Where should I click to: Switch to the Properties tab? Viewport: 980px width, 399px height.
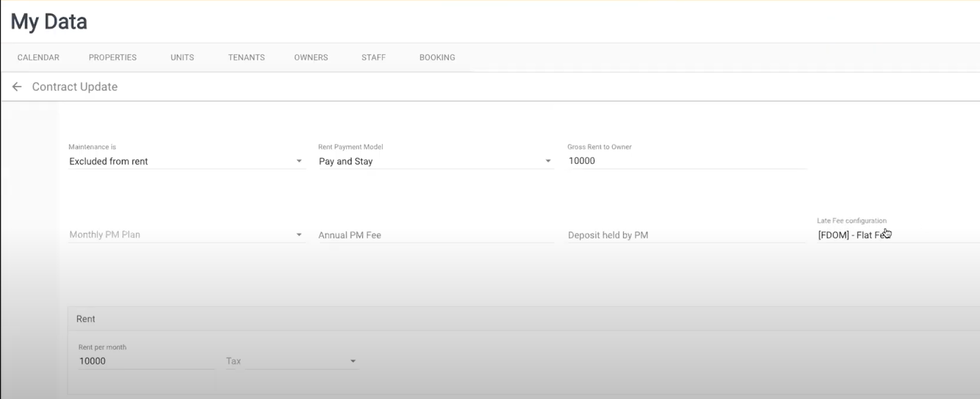tap(113, 58)
